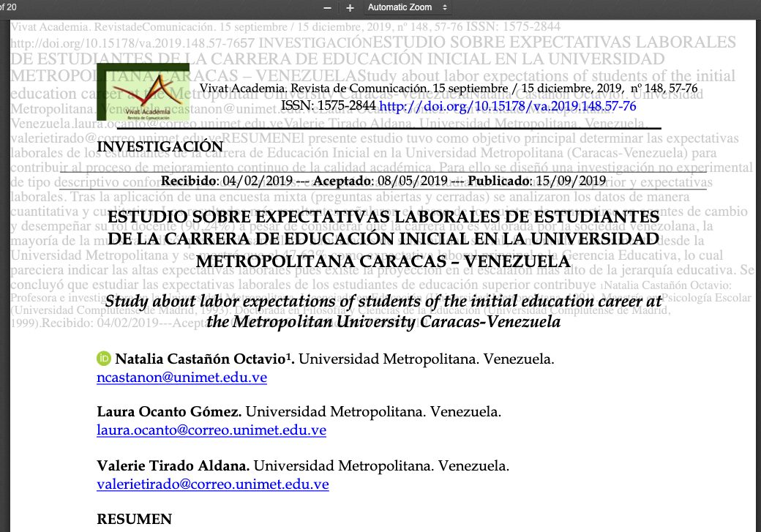Click the "Aceptado: 08/05/2019" date
This screenshot has width=761, height=532.
380,181
